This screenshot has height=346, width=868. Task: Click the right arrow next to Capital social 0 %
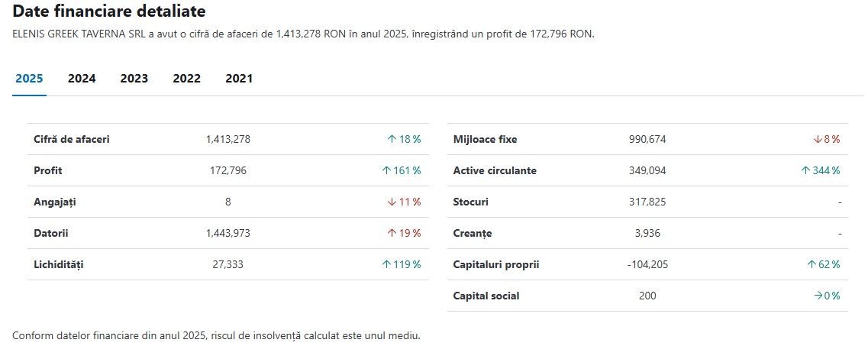[818, 296]
